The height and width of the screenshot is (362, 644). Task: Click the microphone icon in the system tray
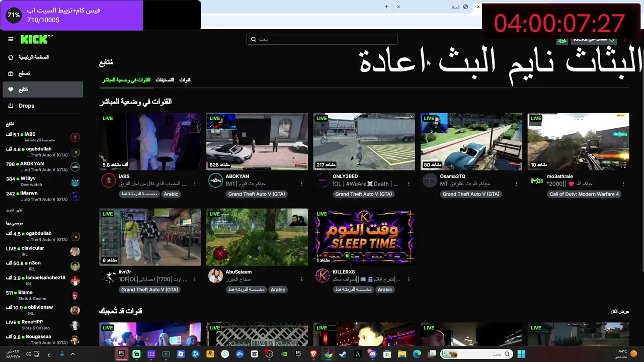tap(62, 354)
